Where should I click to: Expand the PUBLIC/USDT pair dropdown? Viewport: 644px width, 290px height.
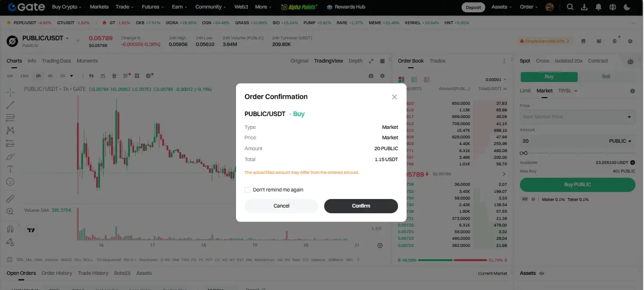67,38
